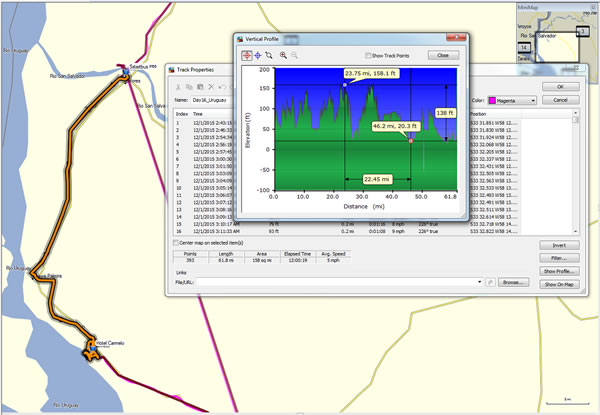Screen dimensions: 600x415
Task: Enable Show Track Points checkbox
Action: pos(368,55)
